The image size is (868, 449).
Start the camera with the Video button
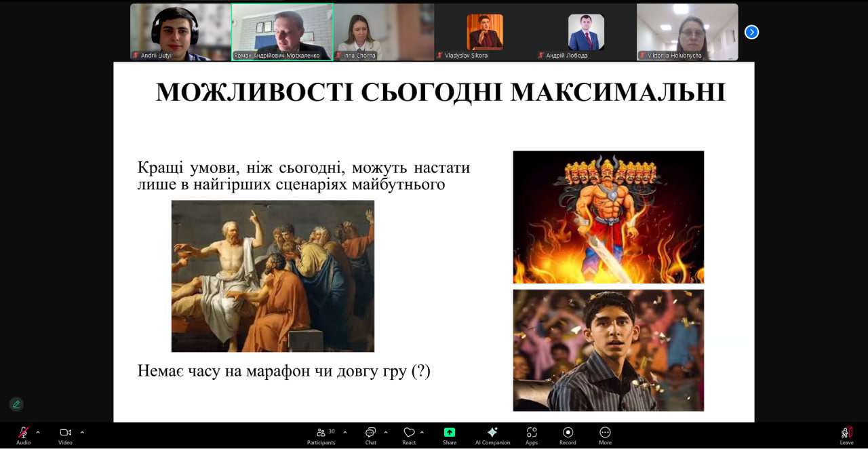[65, 435]
